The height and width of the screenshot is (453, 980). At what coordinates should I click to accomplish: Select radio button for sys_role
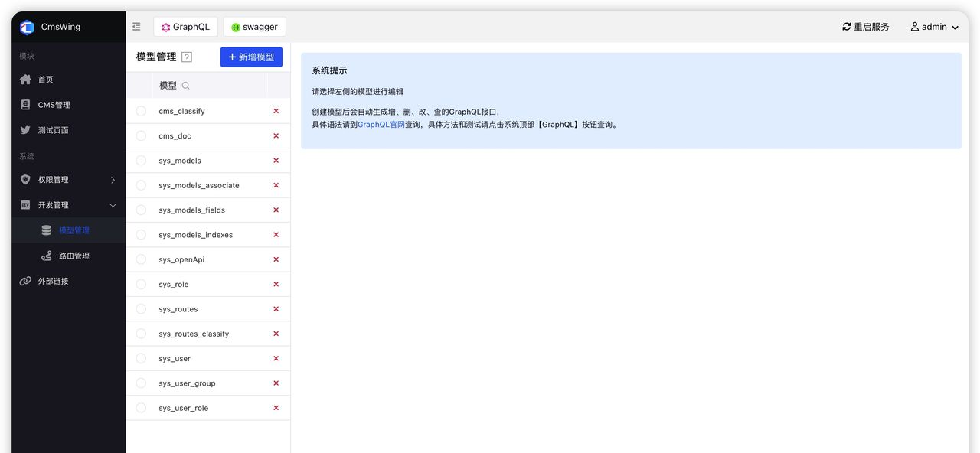tap(141, 284)
